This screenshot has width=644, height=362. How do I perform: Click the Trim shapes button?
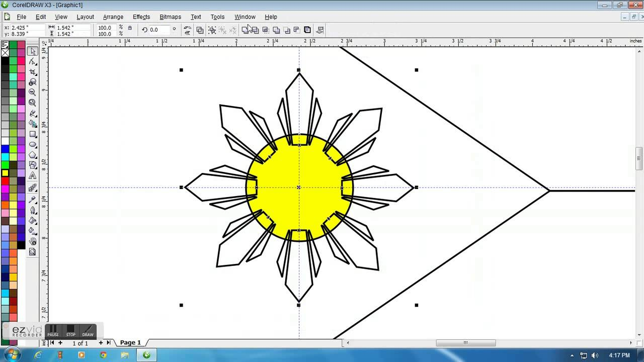pos(257,30)
